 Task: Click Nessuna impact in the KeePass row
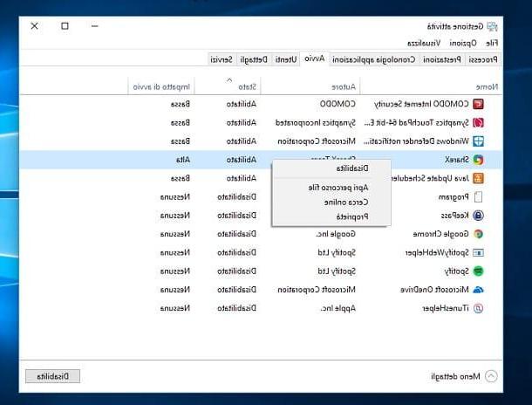pyautogui.click(x=175, y=216)
